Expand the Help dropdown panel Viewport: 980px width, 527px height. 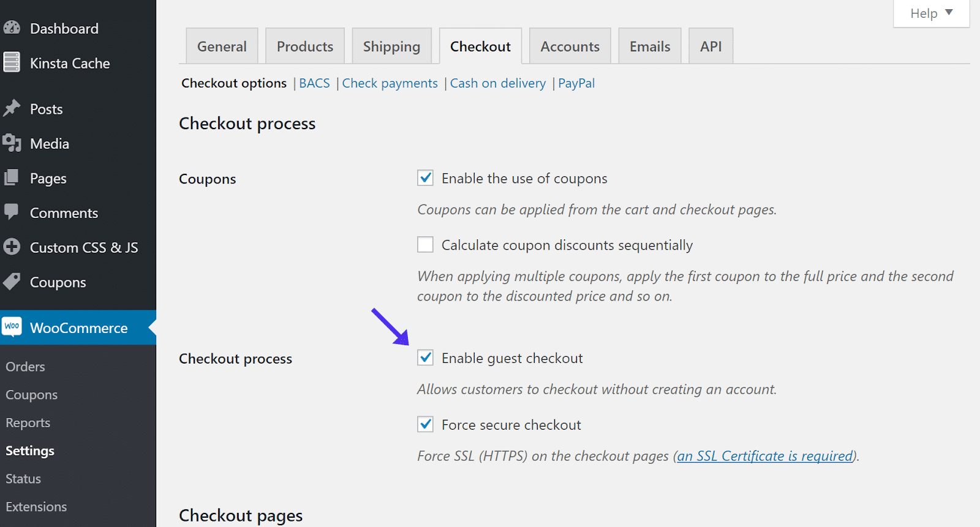931,13
